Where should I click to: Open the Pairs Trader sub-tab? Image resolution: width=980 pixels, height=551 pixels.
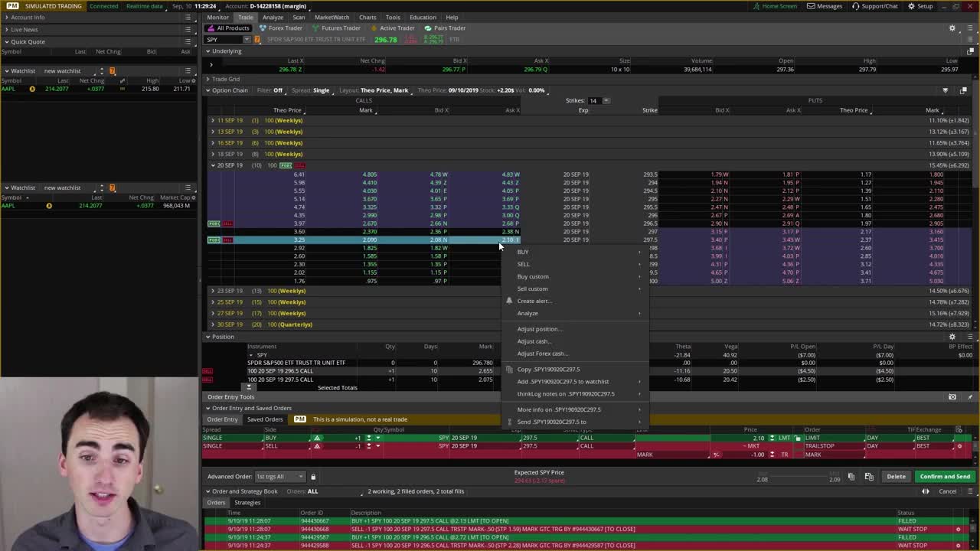point(446,28)
